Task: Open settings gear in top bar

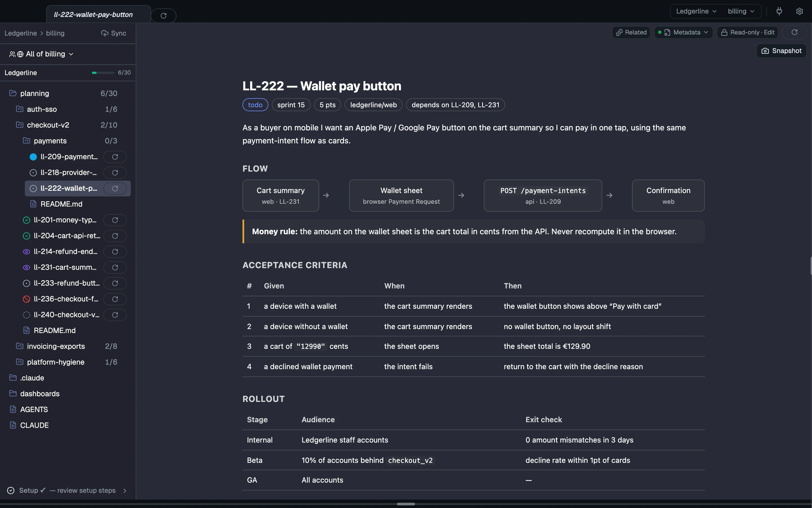Action: click(x=800, y=11)
